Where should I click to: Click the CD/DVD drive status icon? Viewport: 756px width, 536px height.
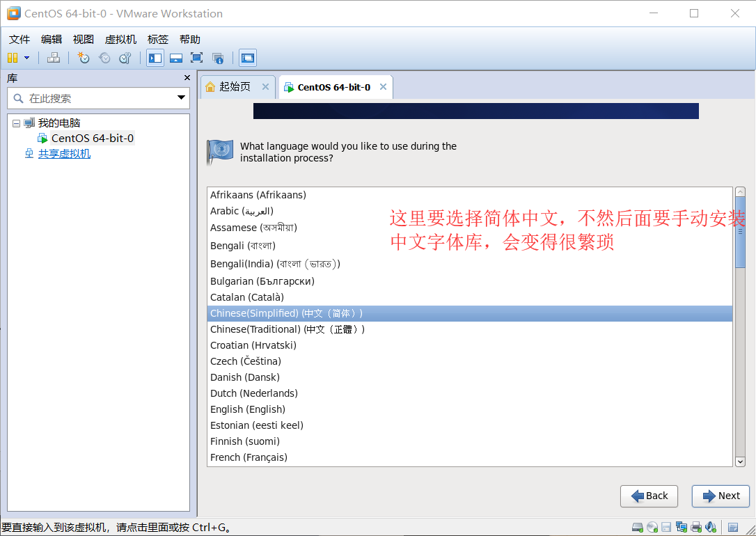coord(652,528)
